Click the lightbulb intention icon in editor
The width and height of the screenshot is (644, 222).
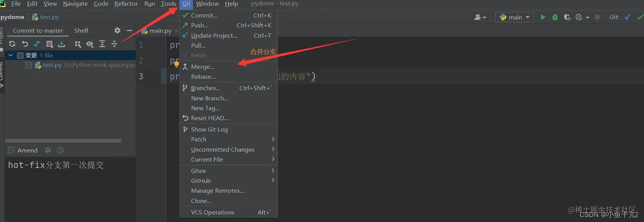176,64
